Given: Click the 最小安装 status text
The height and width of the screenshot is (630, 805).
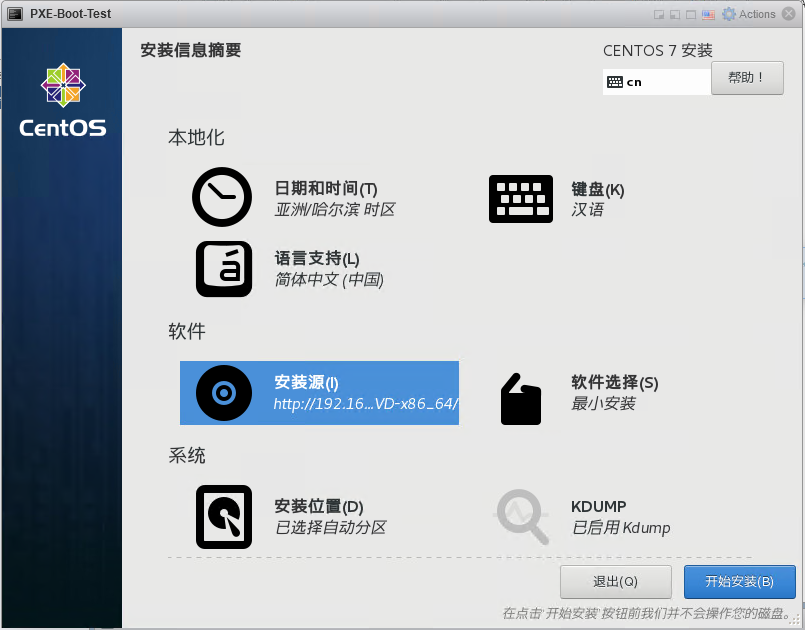Looking at the screenshot, I should pyautogui.click(x=603, y=404).
